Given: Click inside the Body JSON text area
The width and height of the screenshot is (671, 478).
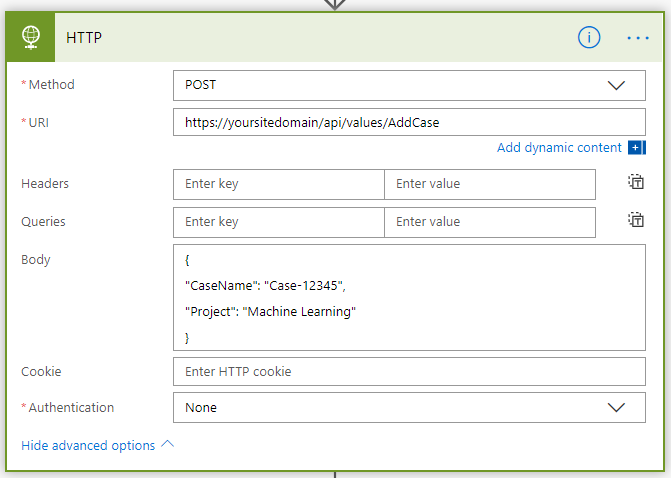Looking at the screenshot, I should click(409, 298).
